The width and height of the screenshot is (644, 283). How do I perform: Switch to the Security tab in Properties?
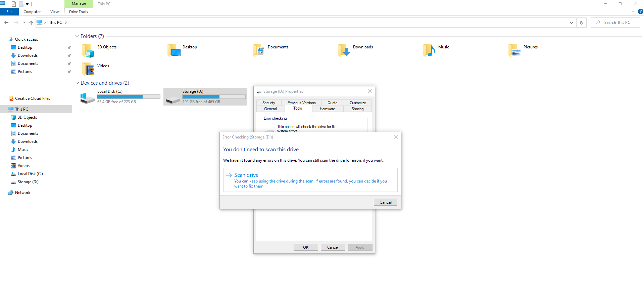(268, 103)
